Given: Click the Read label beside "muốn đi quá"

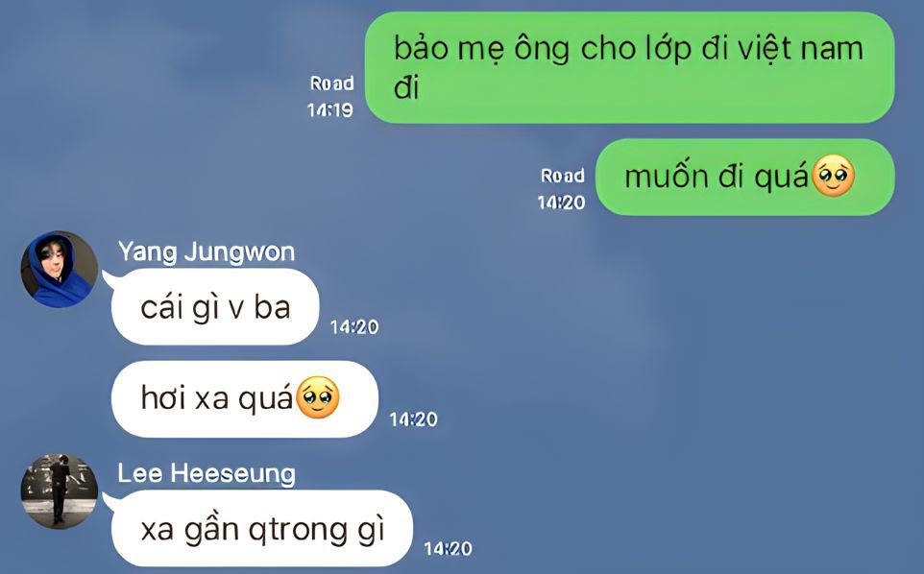Looking at the screenshot, I should point(563,176).
